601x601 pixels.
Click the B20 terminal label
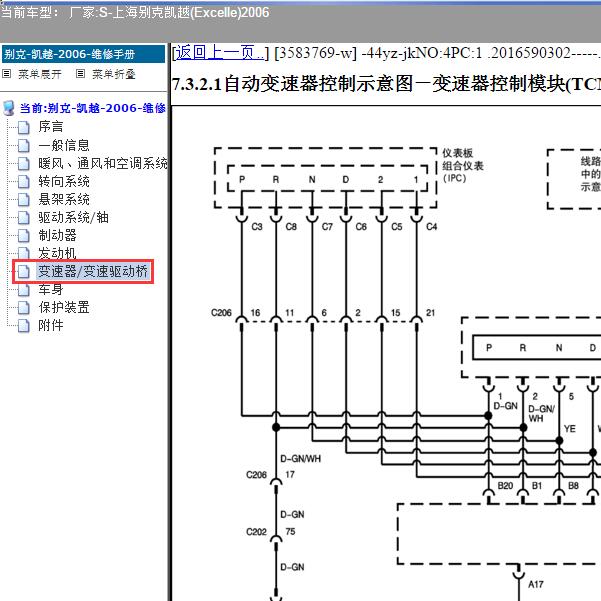pyautogui.click(x=505, y=486)
